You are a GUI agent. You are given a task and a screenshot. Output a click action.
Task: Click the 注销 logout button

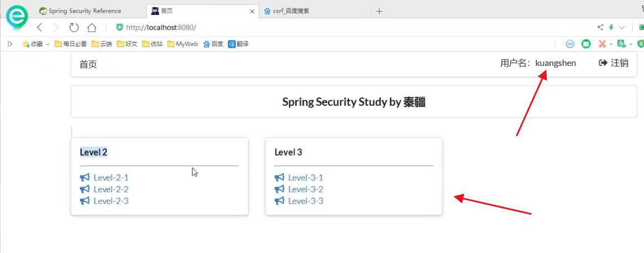614,63
